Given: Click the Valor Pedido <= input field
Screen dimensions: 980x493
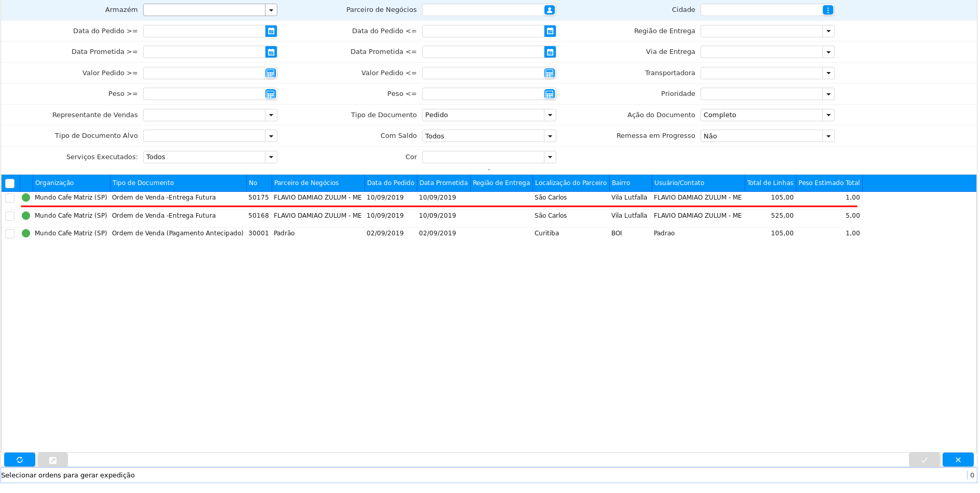Looking at the screenshot, I should [x=482, y=73].
